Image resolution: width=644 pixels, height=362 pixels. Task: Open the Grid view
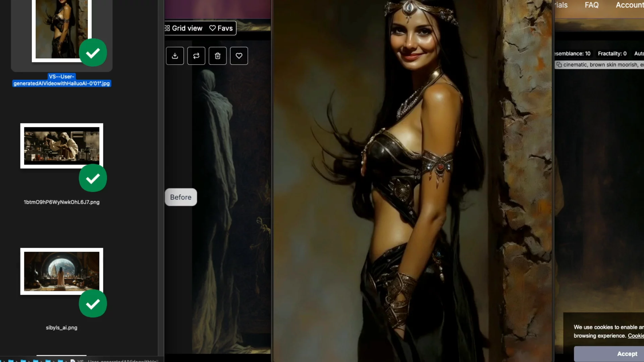pyautogui.click(x=184, y=28)
